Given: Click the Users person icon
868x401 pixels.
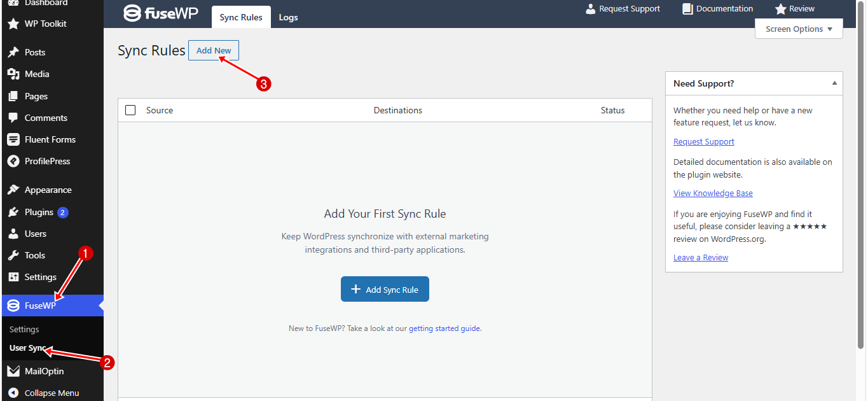Looking at the screenshot, I should click(13, 234).
